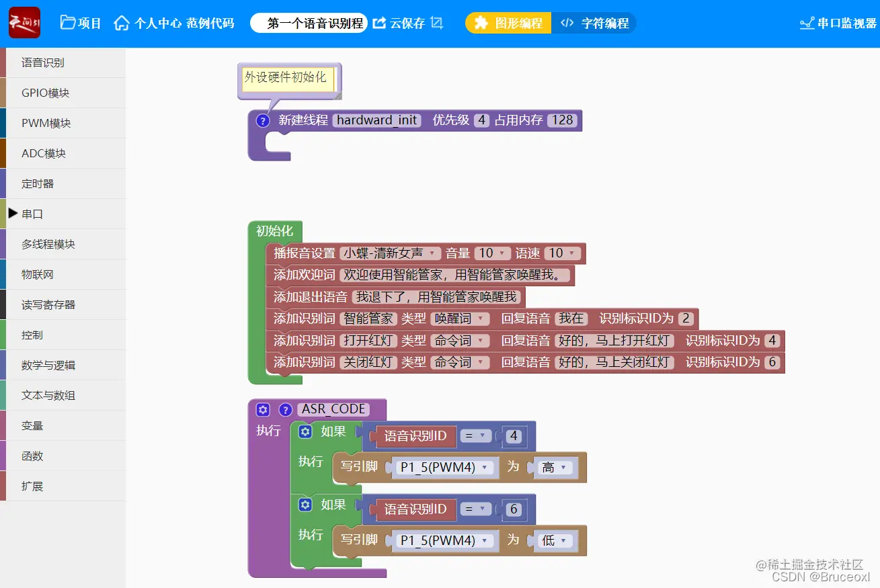880x588 pixels.
Task: Click the question-mark icon on 新建线程 block
Action: (263, 121)
